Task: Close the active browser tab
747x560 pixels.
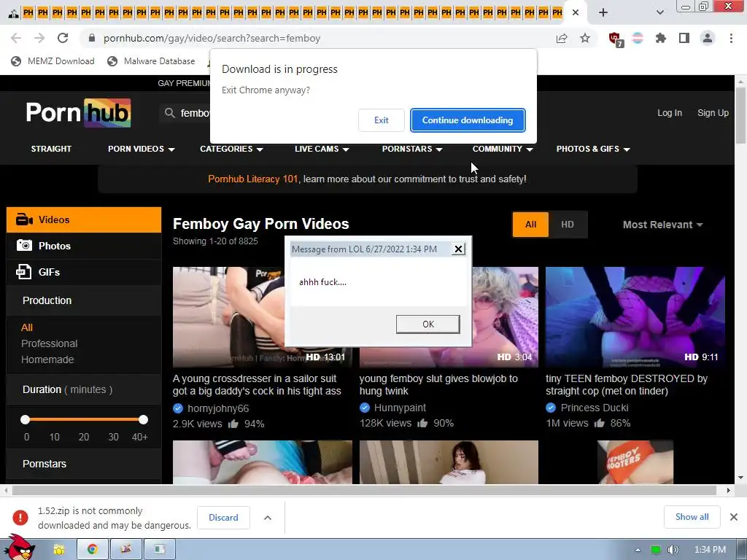Action: point(576,12)
